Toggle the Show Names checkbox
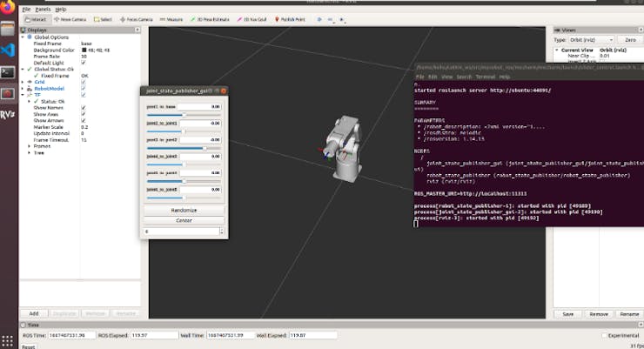The height and width of the screenshot is (349, 644). click(x=83, y=108)
